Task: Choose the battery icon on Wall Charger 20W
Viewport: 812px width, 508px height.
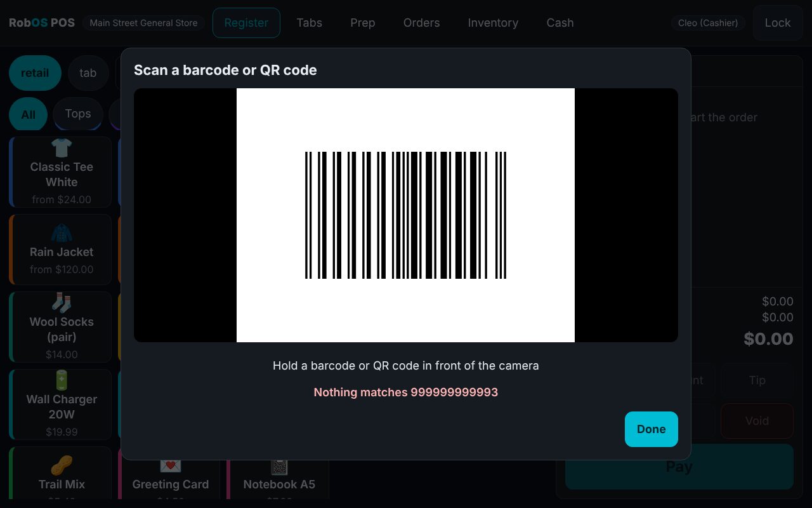Action: 62,380
